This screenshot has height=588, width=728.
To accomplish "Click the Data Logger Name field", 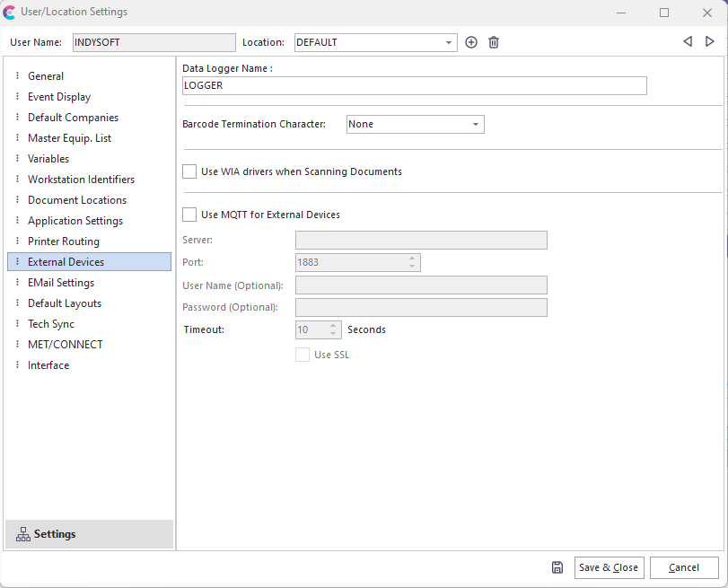I will coord(414,85).
